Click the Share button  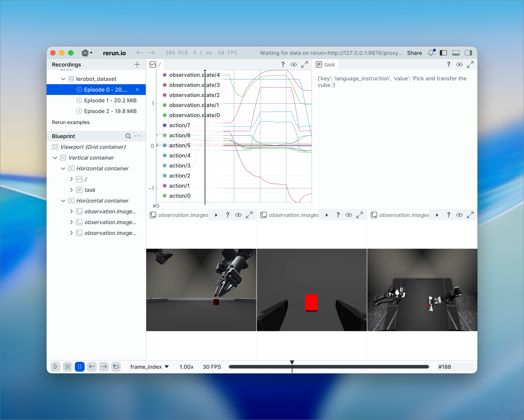coord(414,53)
